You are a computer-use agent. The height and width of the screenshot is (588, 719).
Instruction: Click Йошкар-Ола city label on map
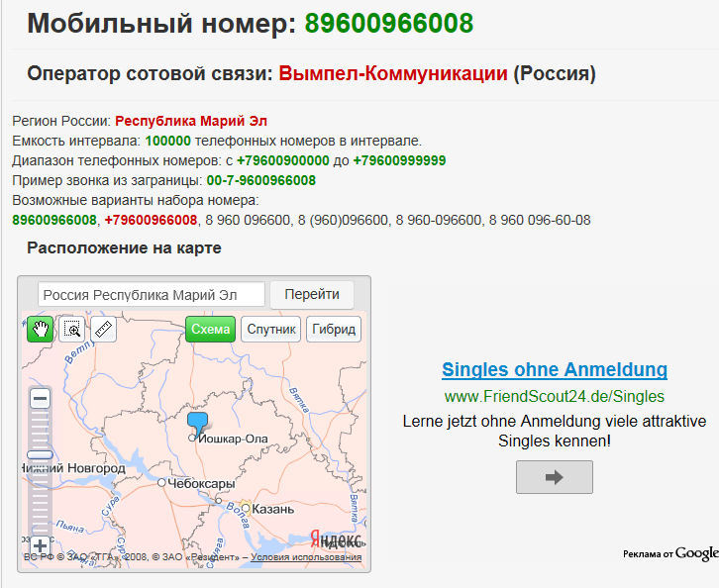(x=233, y=440)
